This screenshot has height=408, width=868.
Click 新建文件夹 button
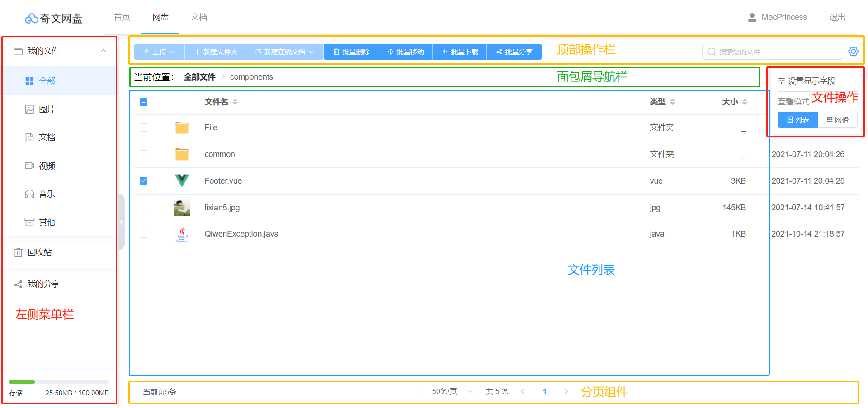tap(216, 52)
